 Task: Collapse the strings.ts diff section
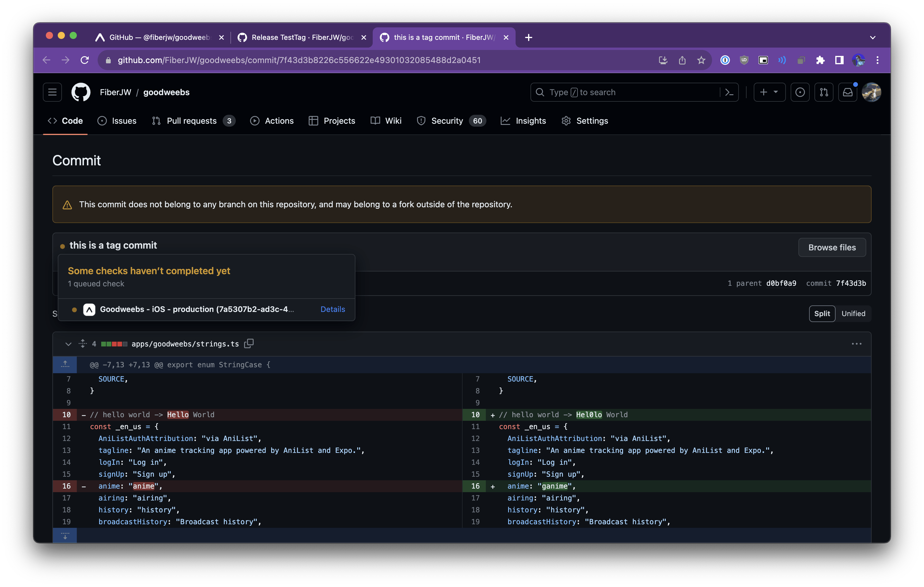pos(68,343)
